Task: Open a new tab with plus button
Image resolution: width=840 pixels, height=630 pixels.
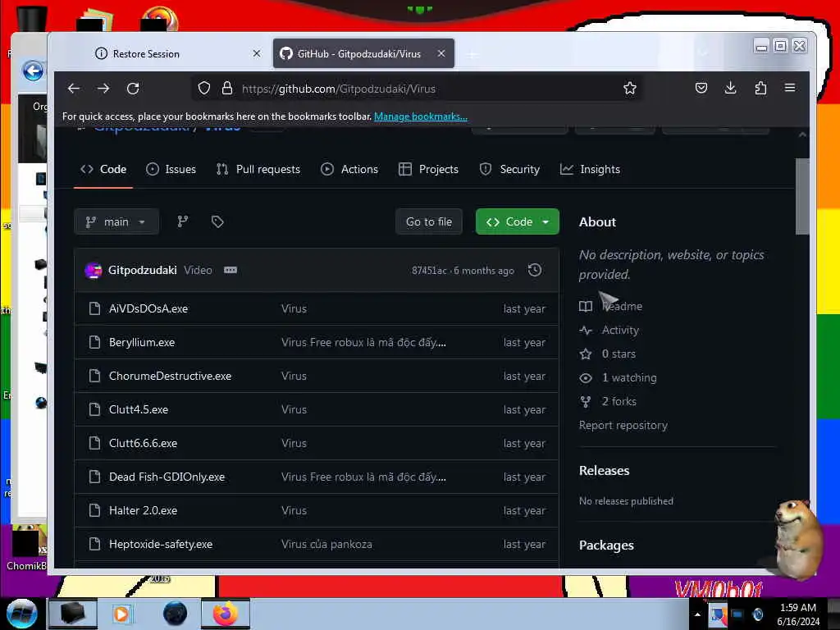Action: point(472,54)
